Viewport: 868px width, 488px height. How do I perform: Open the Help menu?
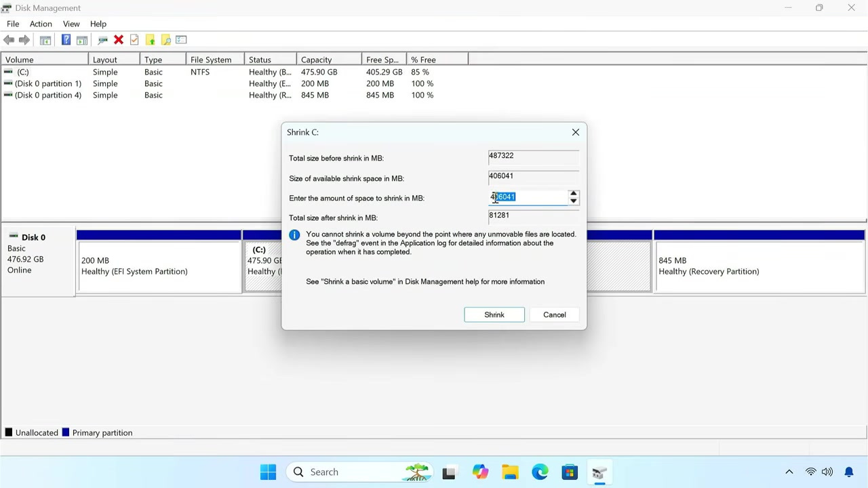click(98, 24)
